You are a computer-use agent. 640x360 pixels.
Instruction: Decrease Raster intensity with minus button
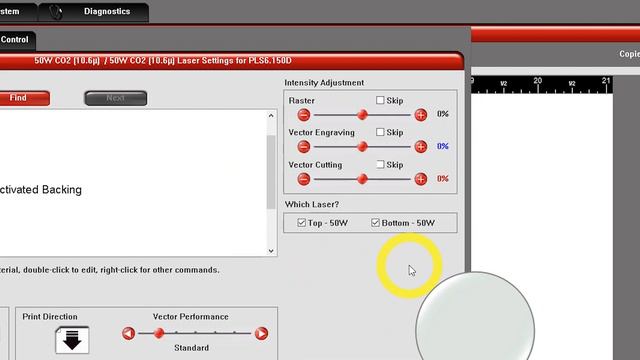click(x=304, y=115)
